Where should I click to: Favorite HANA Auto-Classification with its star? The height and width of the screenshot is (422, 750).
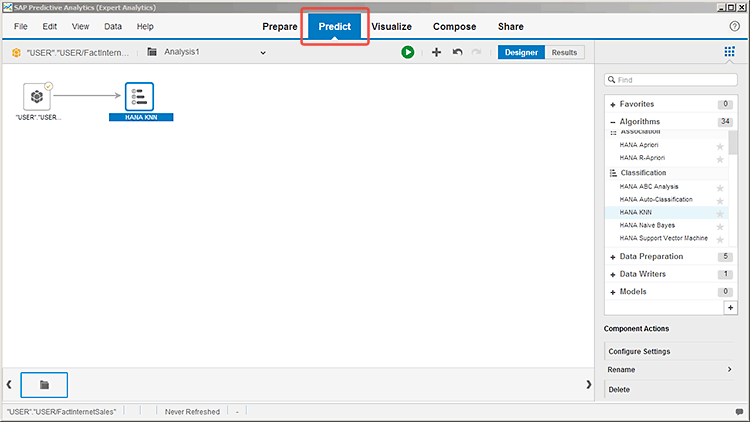720,201
